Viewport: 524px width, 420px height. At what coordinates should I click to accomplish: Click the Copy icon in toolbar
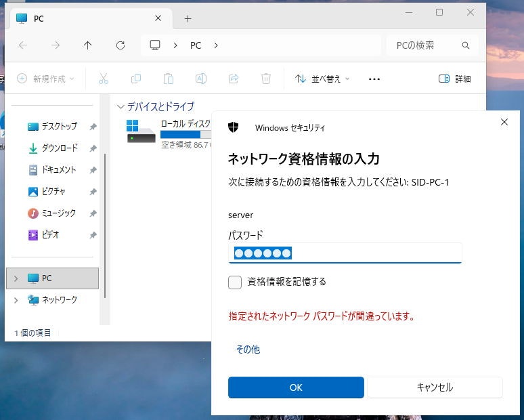(136, 79)
